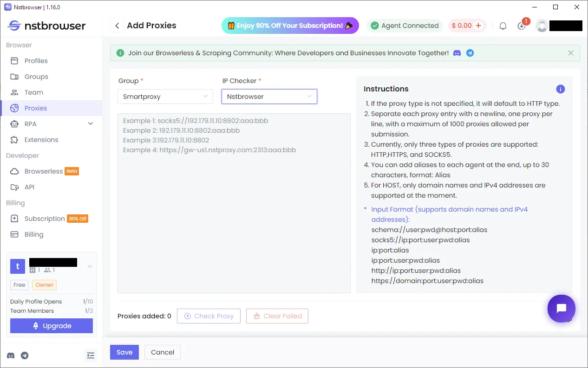Minimize the Nstbrowser window
The image size is (588, 368).
[534, 7]
